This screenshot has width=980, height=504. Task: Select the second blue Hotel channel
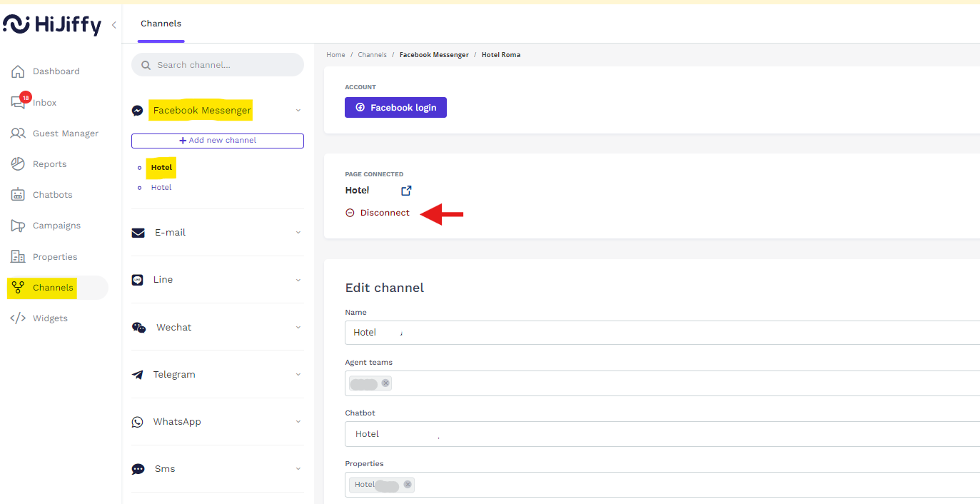pyautogui.click(x=161, y=188)
